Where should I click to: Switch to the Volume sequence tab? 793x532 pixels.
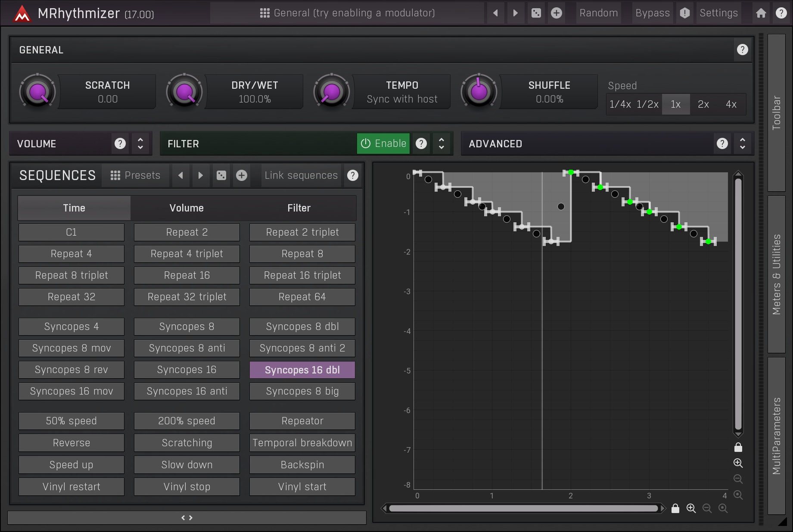[x=187, y=208]
